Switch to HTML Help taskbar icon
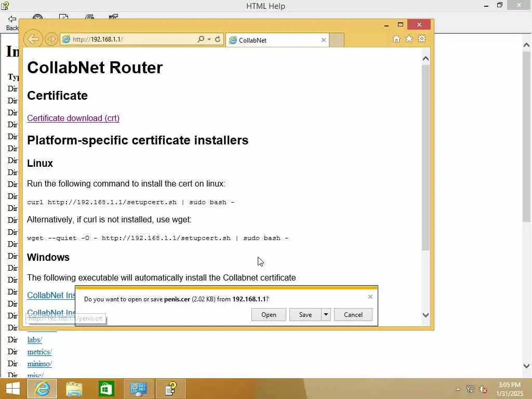 (170, 389)
